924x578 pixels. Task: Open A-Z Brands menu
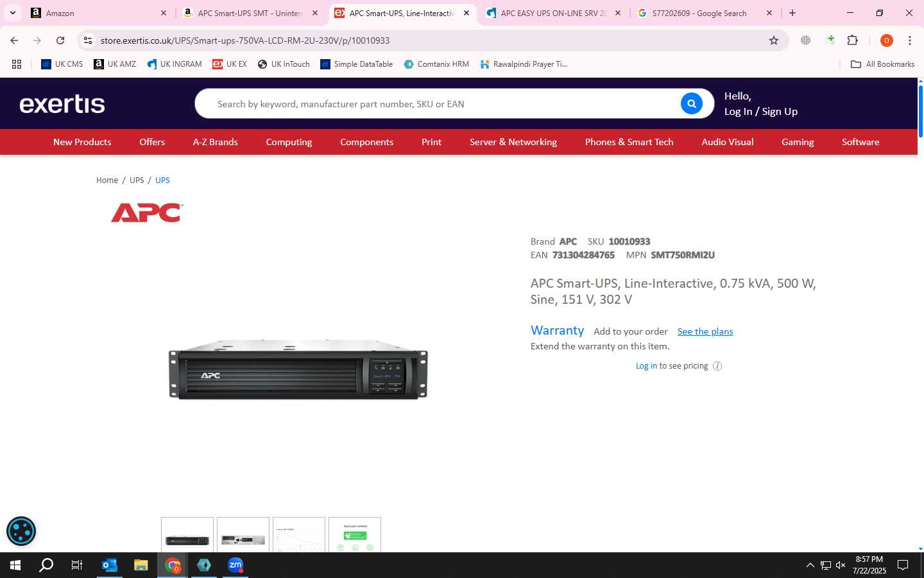pos(216,142)
